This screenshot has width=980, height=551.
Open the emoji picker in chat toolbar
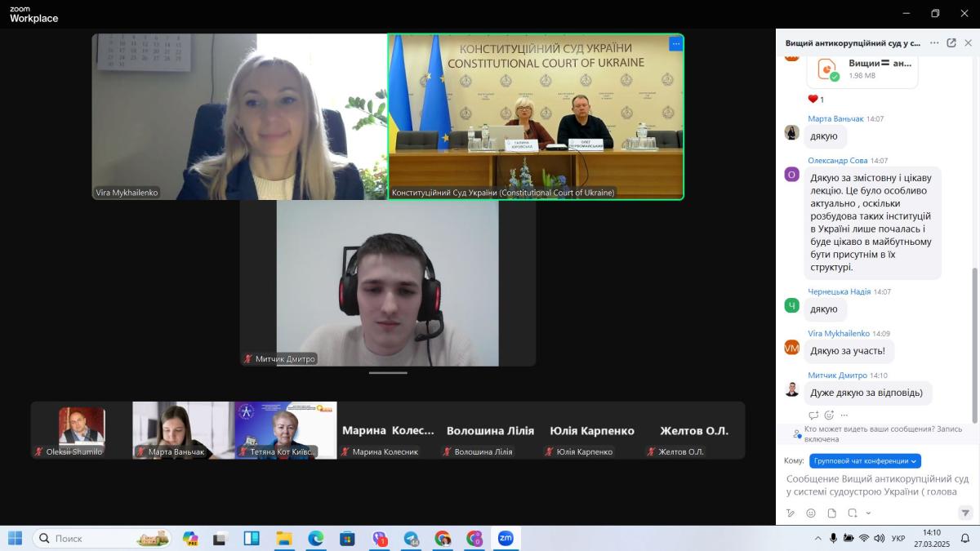811,513
